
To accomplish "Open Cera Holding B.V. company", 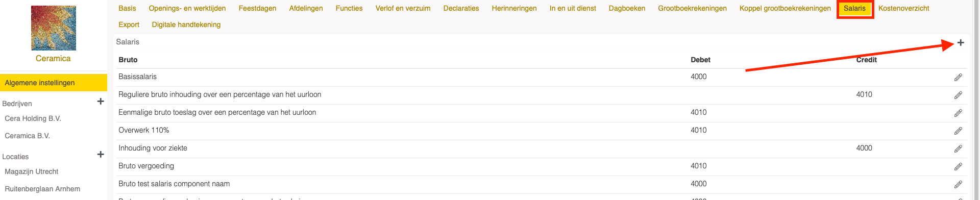I will [33, 118].
